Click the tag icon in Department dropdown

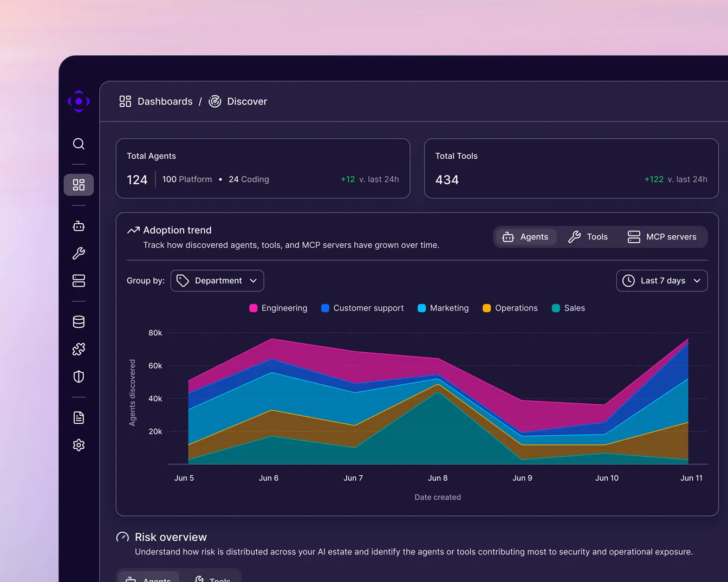click(x=183, y=281)
